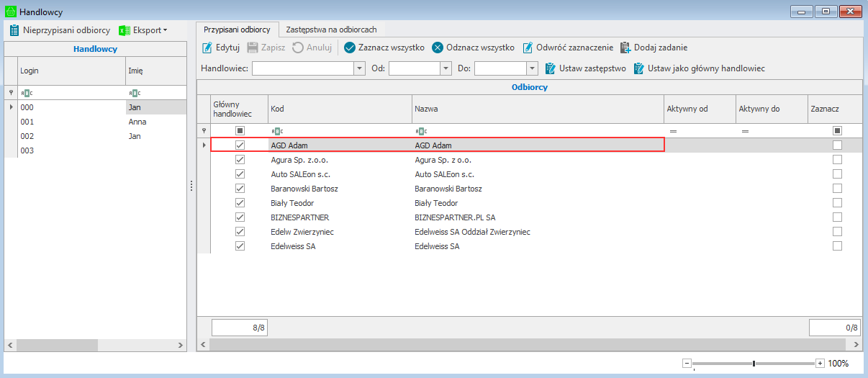Select the Przypisani odbiorcy tab
The height and width of the screenshot is (378, 868).
click(x=237, y=30)
